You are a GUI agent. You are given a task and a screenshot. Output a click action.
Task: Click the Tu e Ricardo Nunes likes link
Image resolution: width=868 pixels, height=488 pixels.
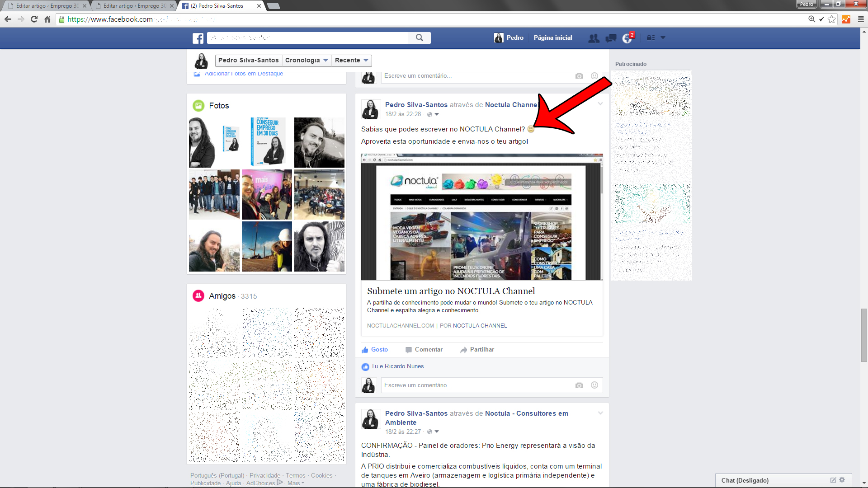[x=397, y=366]
